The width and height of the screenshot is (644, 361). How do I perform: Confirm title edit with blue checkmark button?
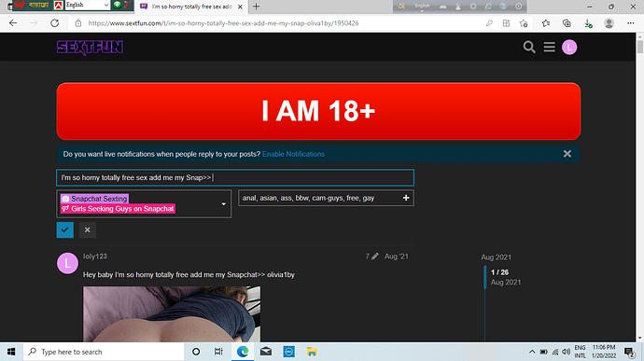(65, 230)
